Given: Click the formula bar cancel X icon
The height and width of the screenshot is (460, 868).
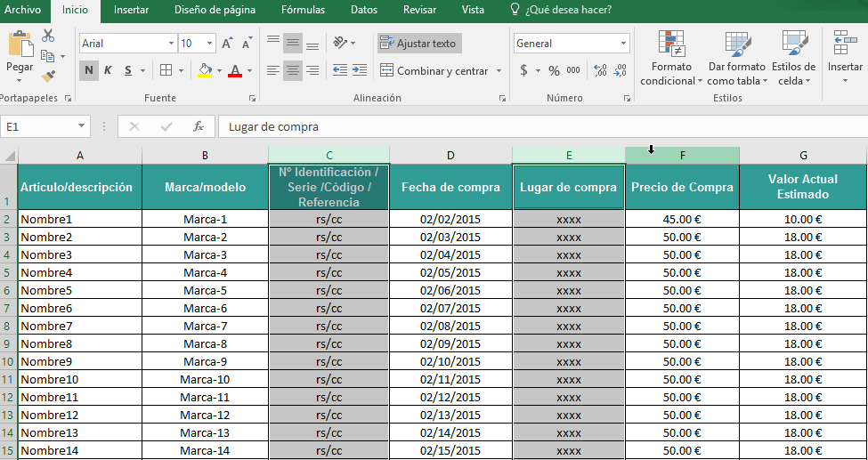Looking at the screenshot, I should coord(134,126).
